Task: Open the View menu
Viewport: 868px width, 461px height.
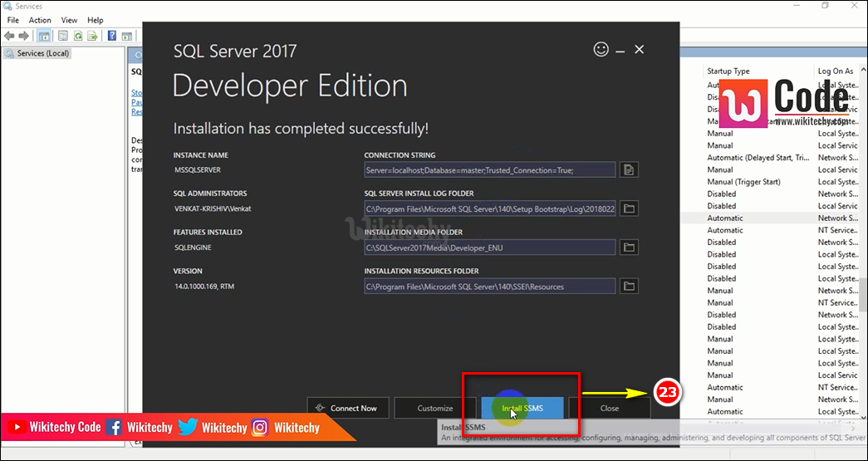Action: 69,20
